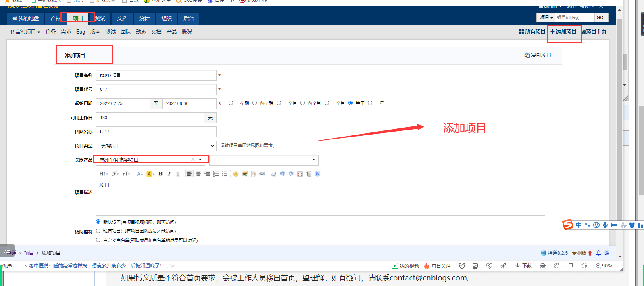Image resolution: width=644 pixels, height=286 pixels.
Task: Open Bug submenu item
Action: point(81,32)
